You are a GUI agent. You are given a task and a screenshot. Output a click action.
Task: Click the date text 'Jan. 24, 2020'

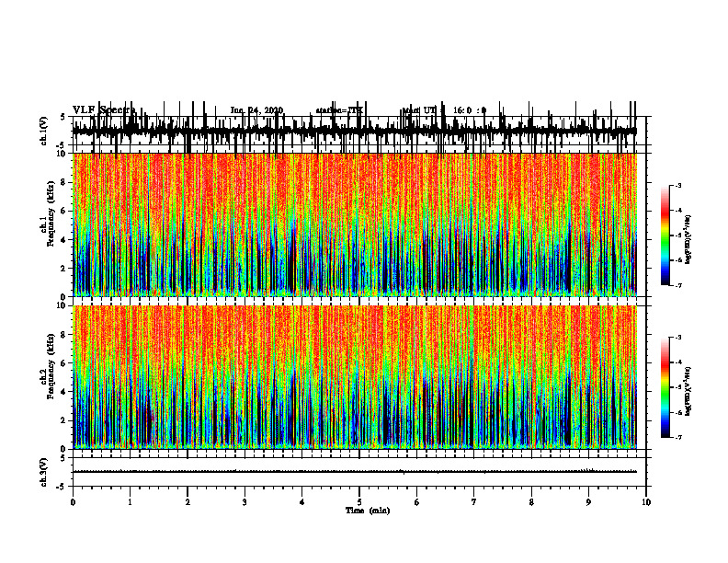256,110
